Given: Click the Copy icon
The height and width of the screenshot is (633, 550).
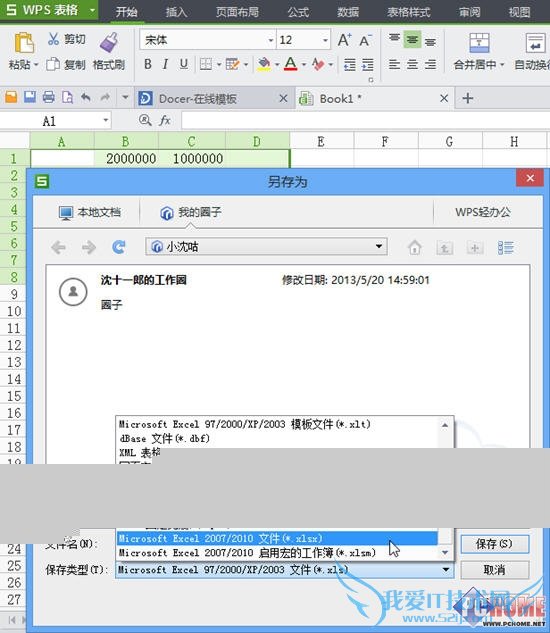Looking at the screenshot, I should pyautogui.click(x=53, y=64).
